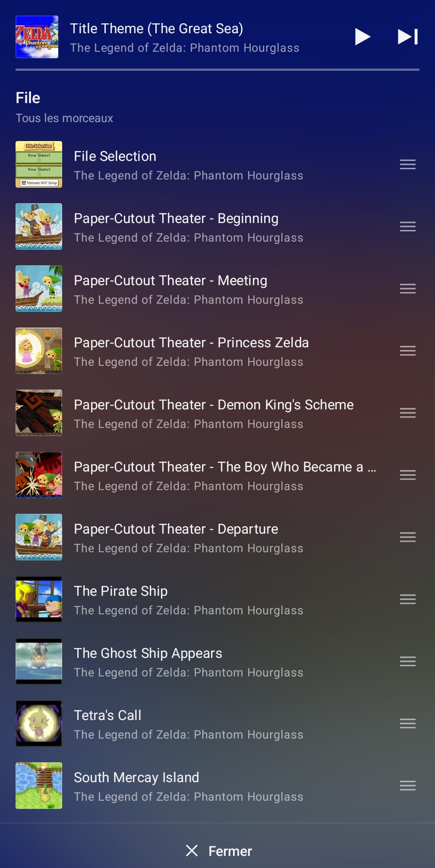Tap the South Mercay Island thumbnail
435x868 pixels.
coord(39,786)
